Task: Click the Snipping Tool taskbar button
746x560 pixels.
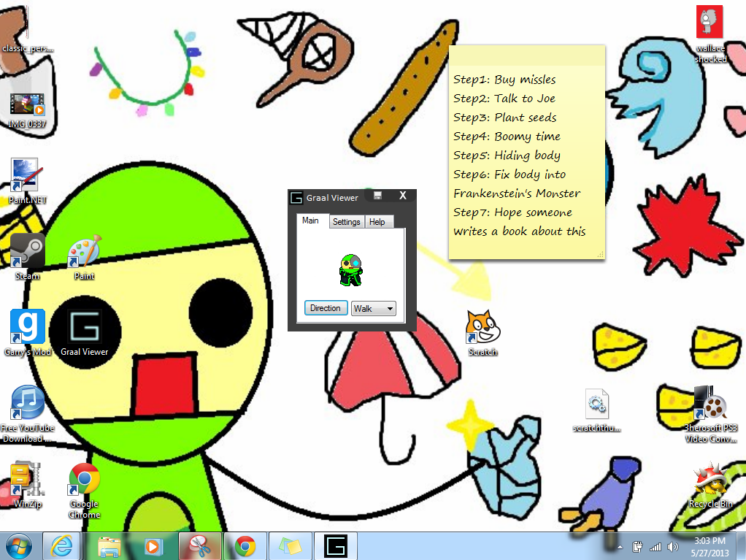Action: click(x=199, y=546)
